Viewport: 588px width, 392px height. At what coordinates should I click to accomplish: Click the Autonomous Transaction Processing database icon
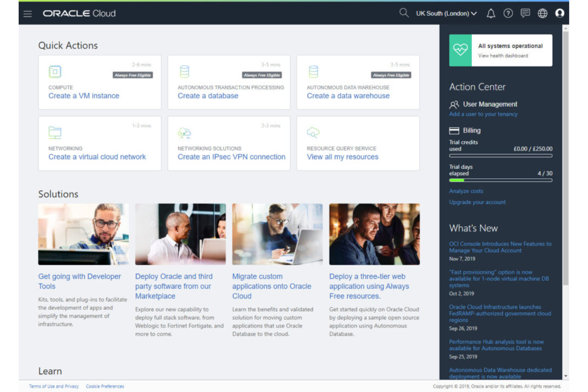[184, 71]
